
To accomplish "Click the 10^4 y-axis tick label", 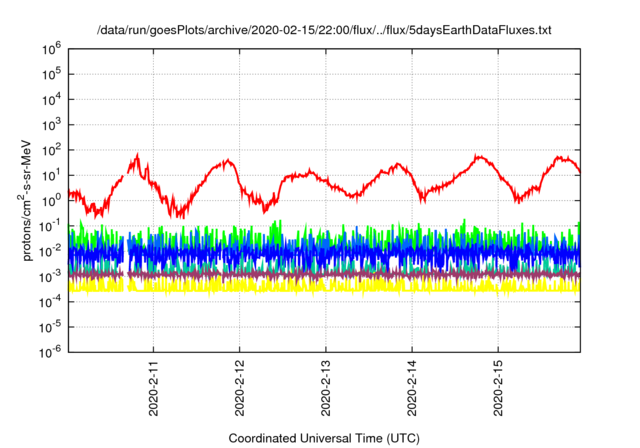I will [x=51, y=100].
